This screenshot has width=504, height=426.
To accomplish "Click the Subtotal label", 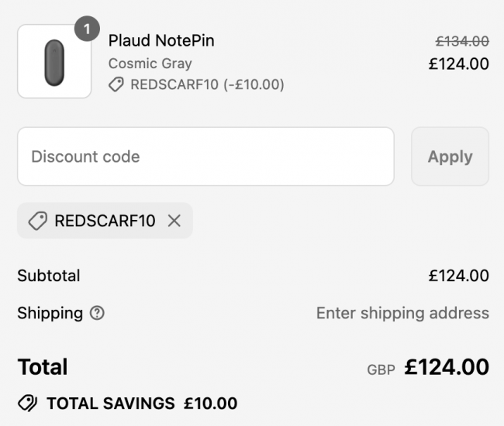I will tap(49, 276).
